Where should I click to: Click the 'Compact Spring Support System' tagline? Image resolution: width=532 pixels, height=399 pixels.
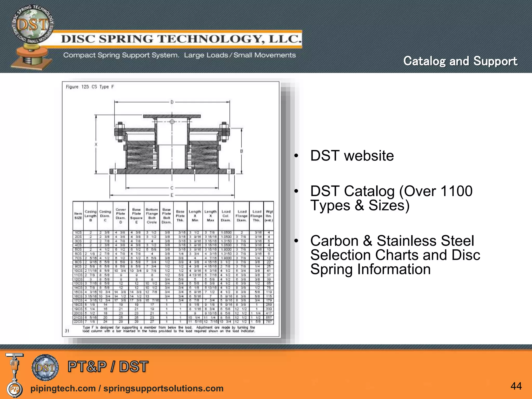pyautogui.click(x=179, y=55)
